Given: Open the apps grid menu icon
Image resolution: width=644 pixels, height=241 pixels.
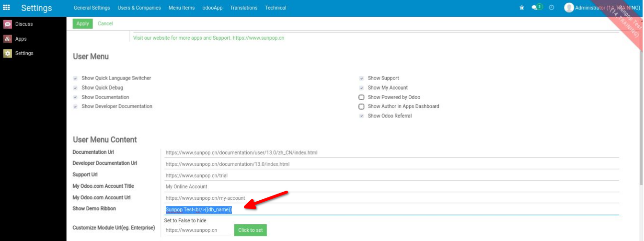Looking at the screenshot, I should point(7,8).
